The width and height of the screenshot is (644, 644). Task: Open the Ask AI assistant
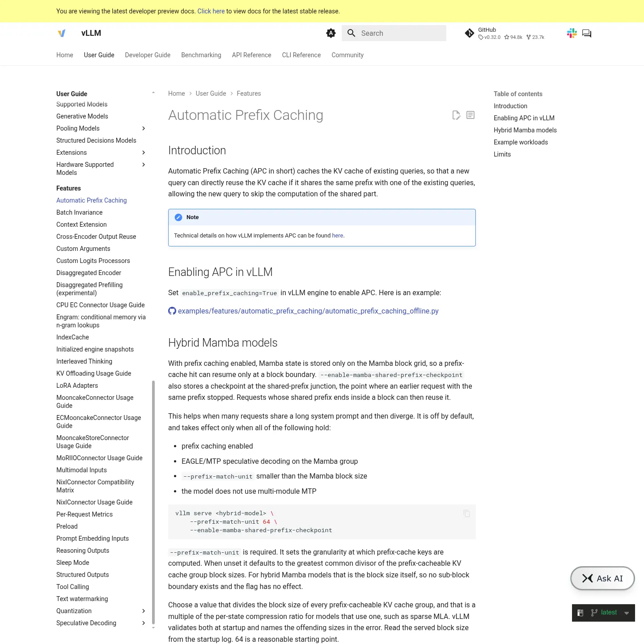(602, 578)
